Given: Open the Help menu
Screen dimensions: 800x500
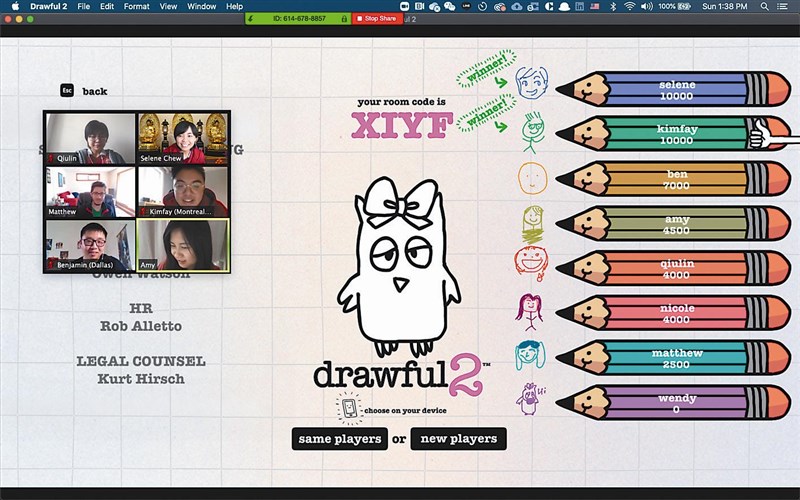Looking at the screenshot, I should tap(234, 6).
